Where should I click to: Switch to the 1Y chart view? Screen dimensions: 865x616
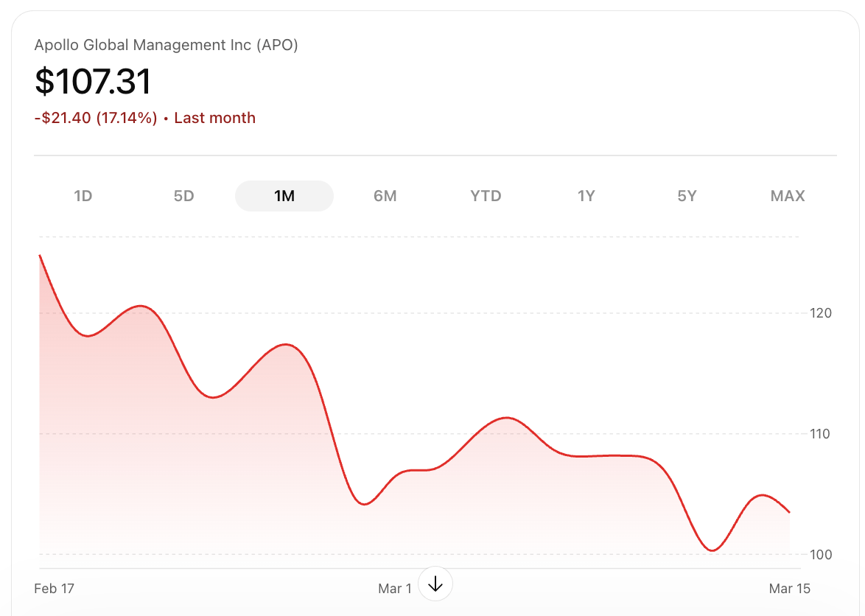coord(586,196)
